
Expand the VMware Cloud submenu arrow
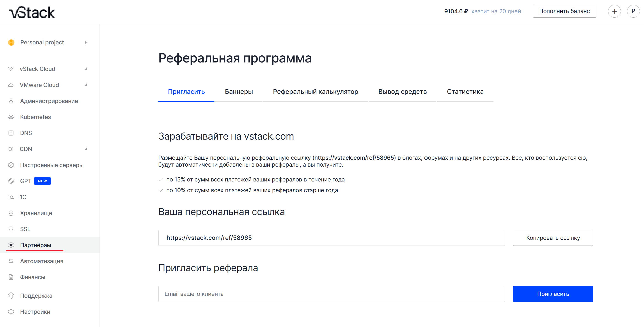point(86,85)
